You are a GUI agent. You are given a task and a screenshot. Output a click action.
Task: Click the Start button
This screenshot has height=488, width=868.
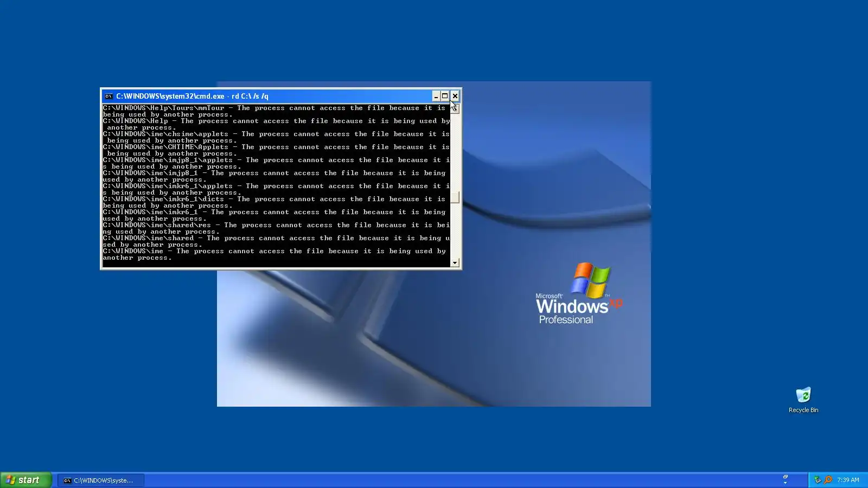point(26,480)
